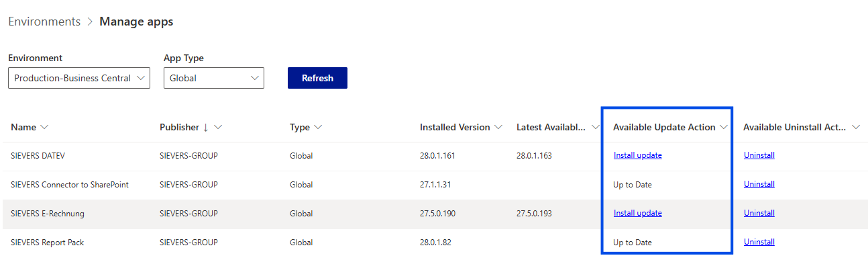The height and width of the screenshot is (256, 868).
Task: Open the App Type dropdown showing Global
Action: pyautogui.click(x=213, y=78)
